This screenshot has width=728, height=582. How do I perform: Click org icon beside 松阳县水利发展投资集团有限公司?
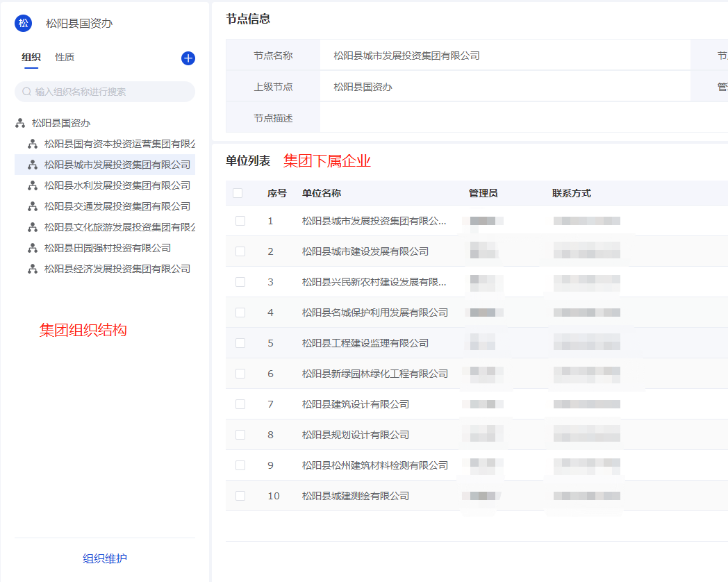point(32,185)
